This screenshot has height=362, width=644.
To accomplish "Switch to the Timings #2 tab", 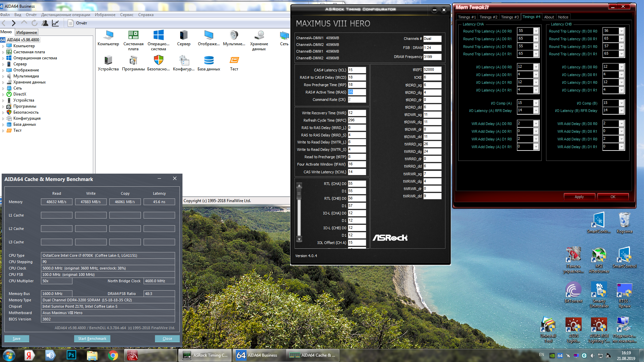I will tap(488, 17).
